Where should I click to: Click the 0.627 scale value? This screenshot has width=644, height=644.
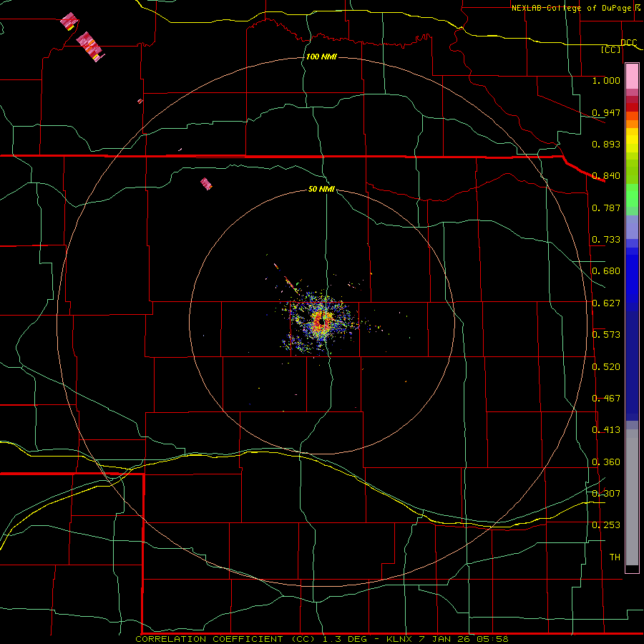(x=606, y=303)
